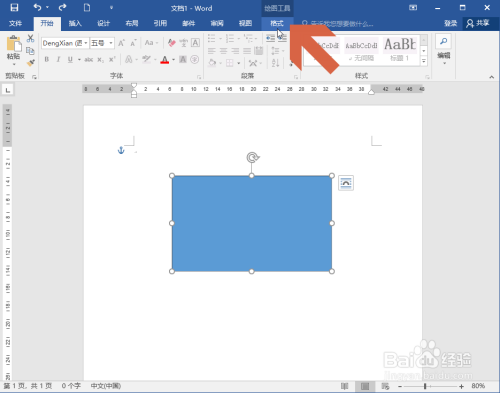The height and width of the screenshot is (393, 500).
Task: Open the DengXian font name dropdown
Action: 86,43
